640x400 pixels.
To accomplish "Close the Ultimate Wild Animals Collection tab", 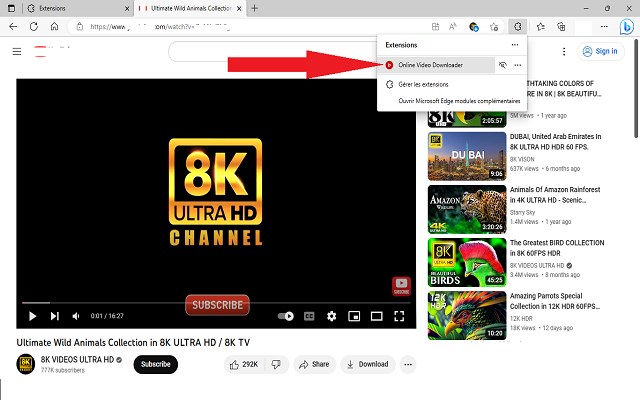I will click(239, 8).
